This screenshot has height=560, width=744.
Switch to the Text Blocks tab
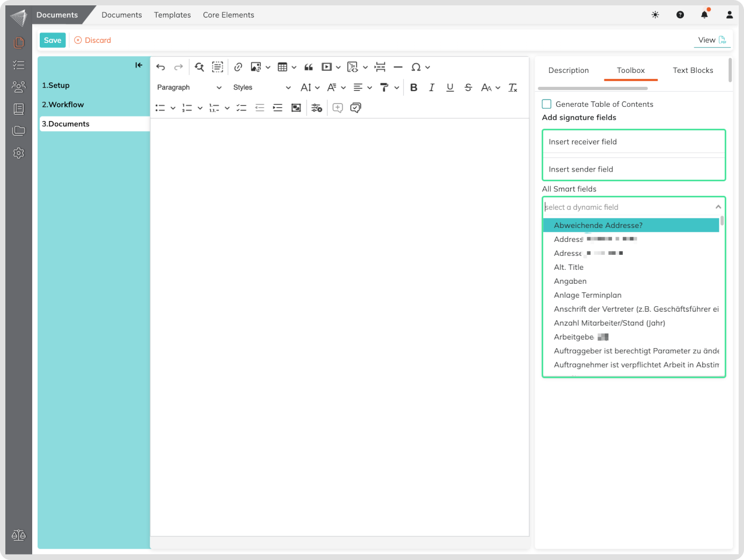(692, 70)
